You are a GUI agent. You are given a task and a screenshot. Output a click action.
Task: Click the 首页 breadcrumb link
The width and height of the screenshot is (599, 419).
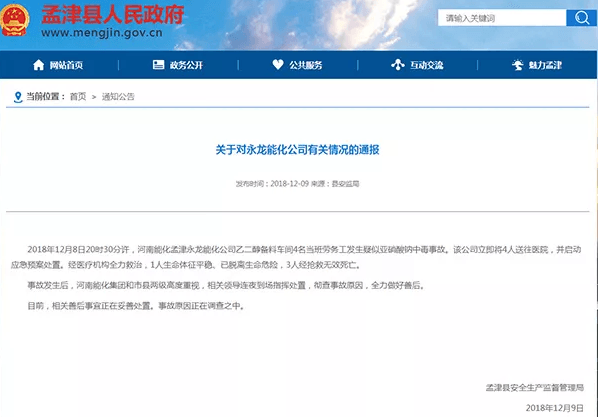click(x=78, y=97)
